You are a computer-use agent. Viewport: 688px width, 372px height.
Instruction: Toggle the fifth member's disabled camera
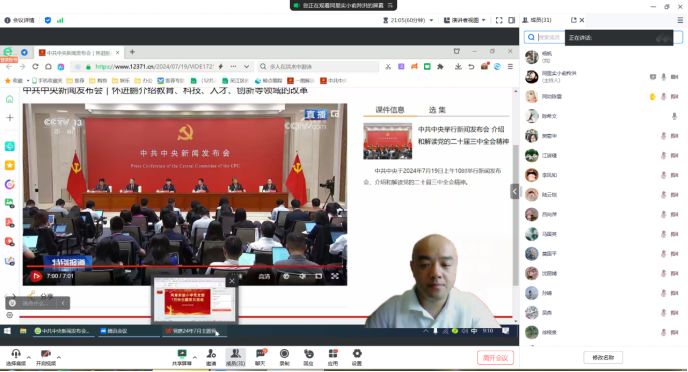(x=675, y=136)
